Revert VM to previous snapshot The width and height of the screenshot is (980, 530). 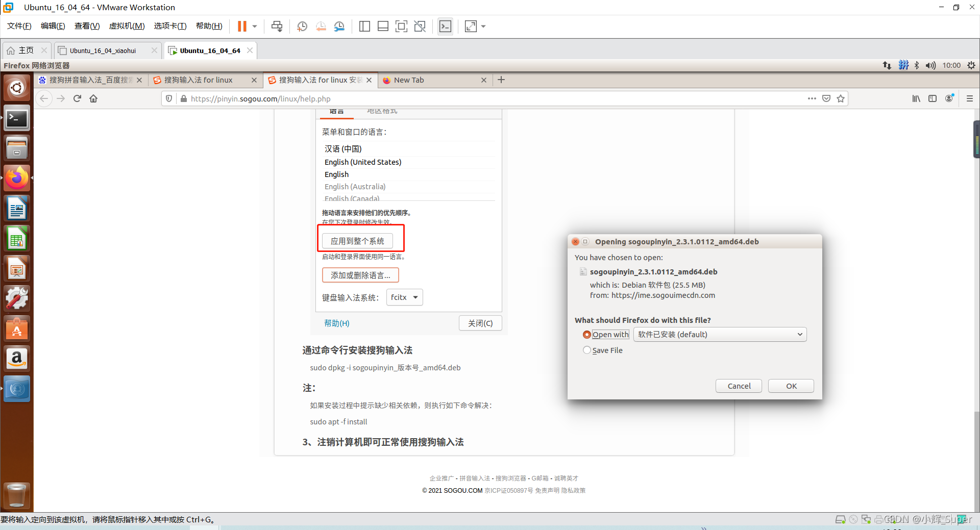point(321,27)
